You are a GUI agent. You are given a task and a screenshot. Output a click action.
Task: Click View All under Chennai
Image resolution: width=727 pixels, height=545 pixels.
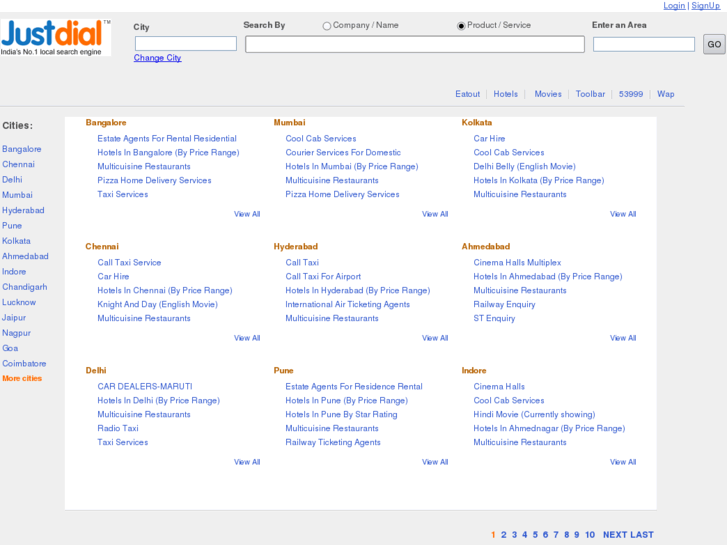[x=247, y=338]
